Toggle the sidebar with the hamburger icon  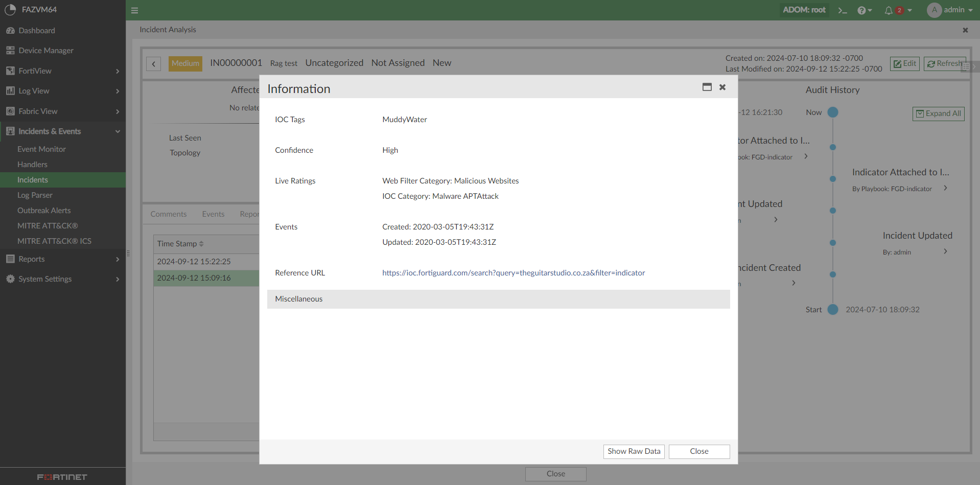tap(135, 10)
